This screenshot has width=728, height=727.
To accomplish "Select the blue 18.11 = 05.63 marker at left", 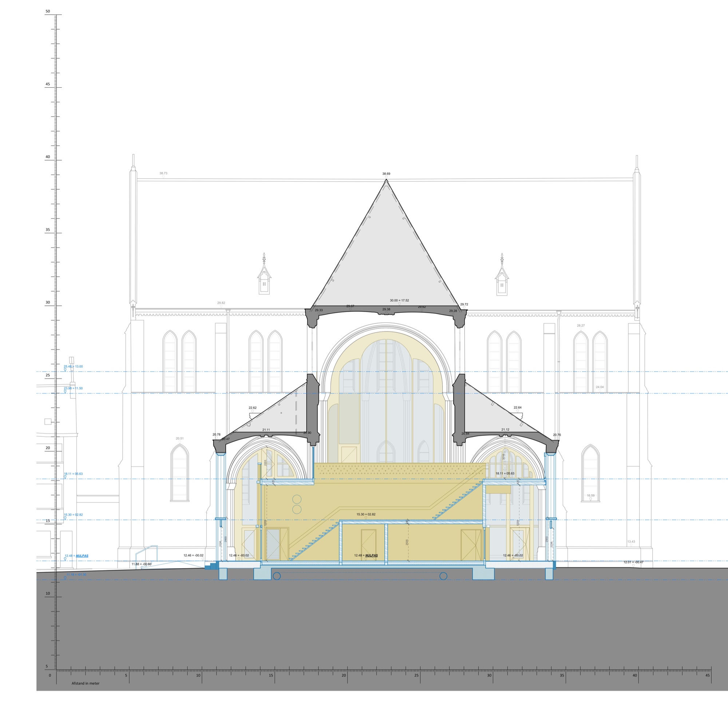I will 73,474.
